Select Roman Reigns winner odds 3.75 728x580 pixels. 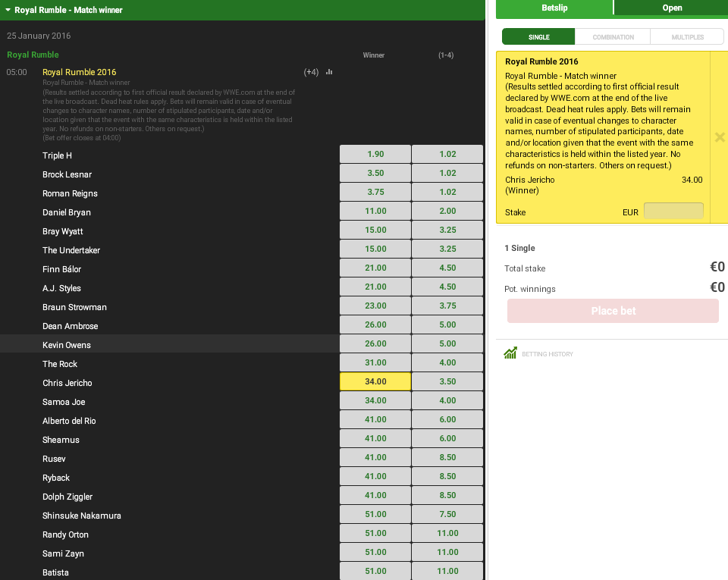(375, 192)
